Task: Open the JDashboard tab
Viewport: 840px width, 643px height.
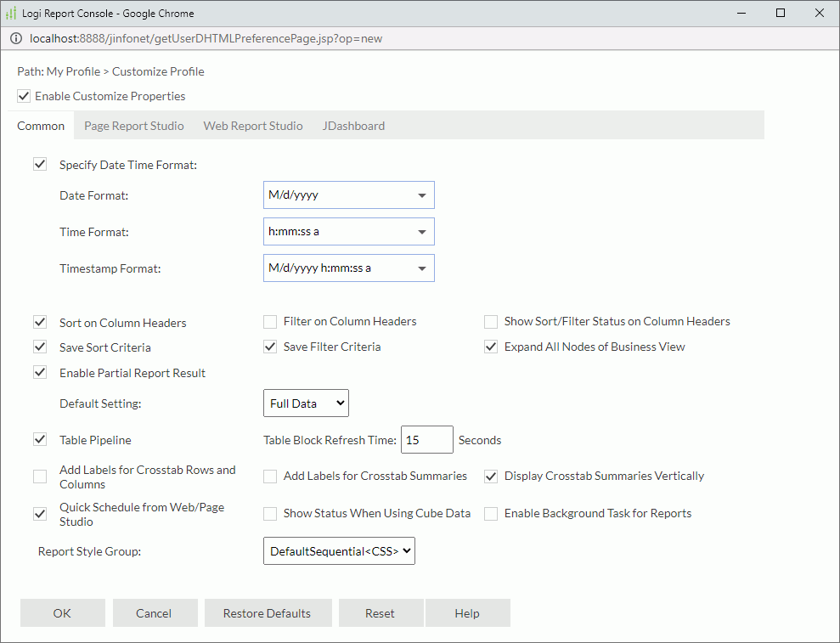Action: pyautogui.click(x=353, y=125)
